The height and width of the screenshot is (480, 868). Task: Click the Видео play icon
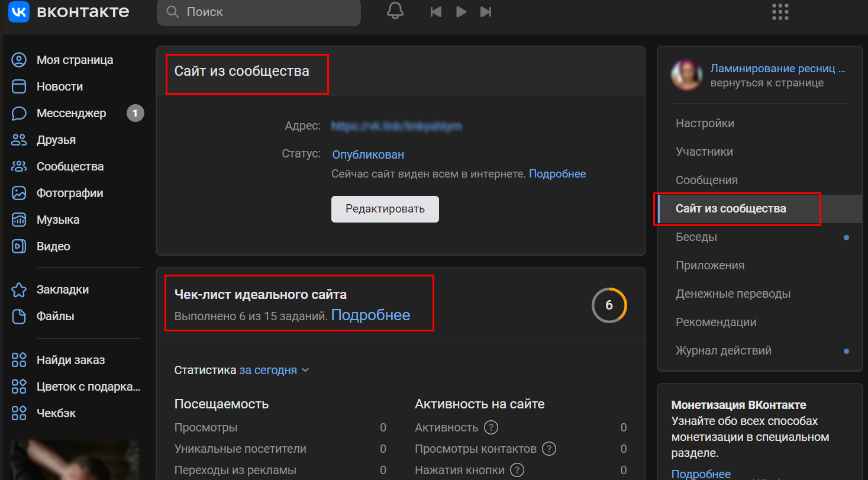(20, 246)
